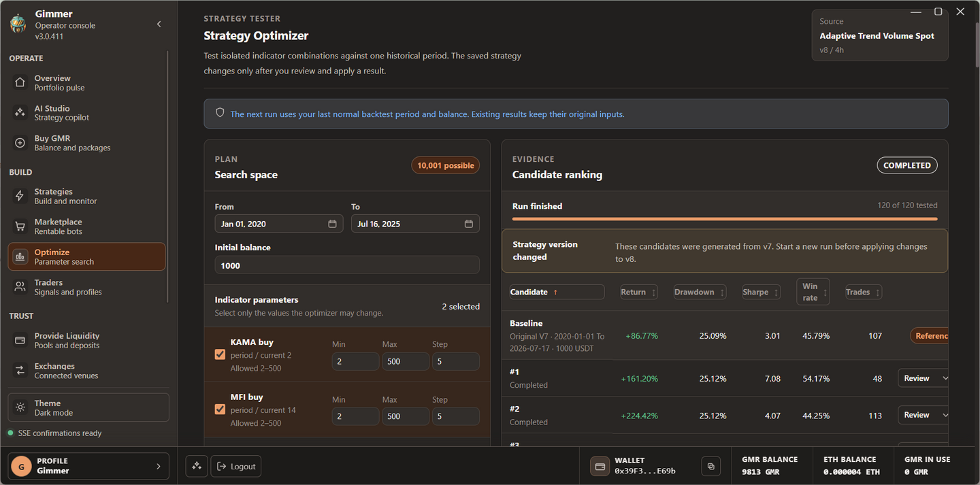Click the Initial balance input
980x485 pixels.
click(x=347, y=265)
